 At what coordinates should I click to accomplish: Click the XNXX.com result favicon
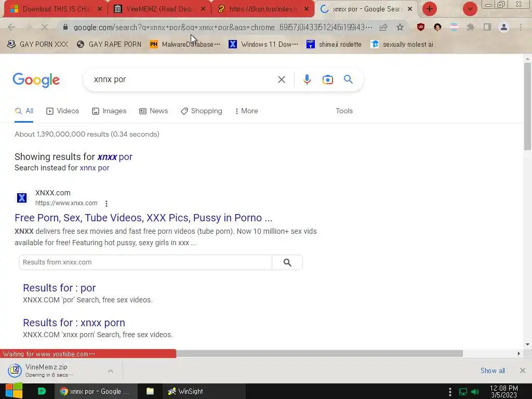[x=22, y=198]
